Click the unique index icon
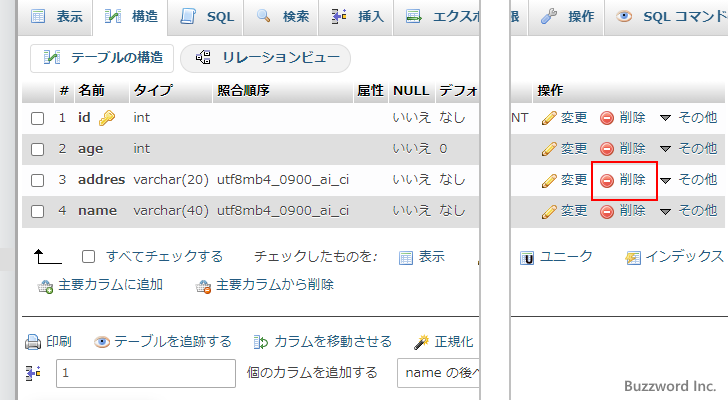 pyautogui.click(x=527, y=258)
